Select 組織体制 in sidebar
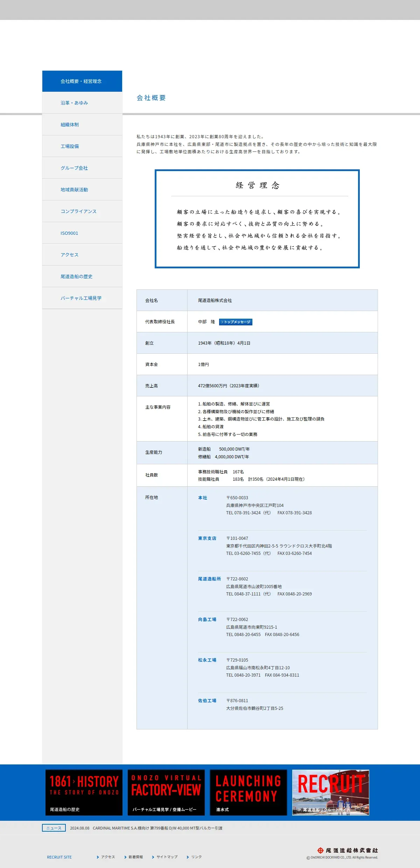420x868 pixels. 82,125
